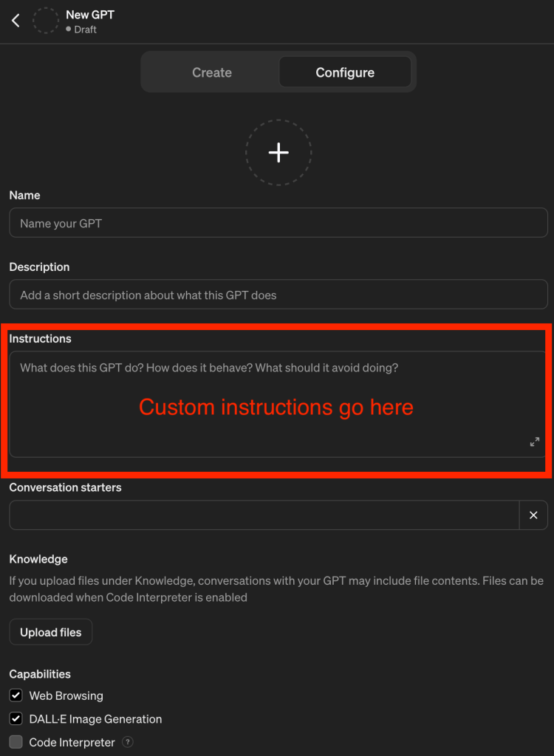Clear the conversation starter with the X icon
554x756 pixels.
tap(533, 515)
